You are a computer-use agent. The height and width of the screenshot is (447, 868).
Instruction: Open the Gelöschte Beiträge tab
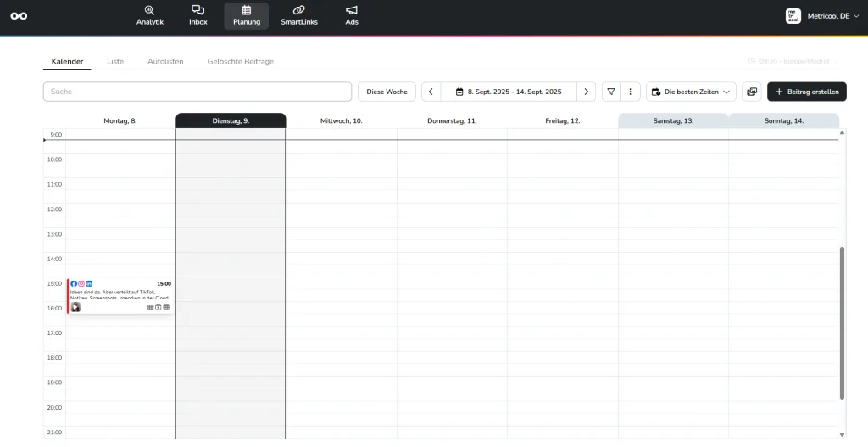click(240, 62)
